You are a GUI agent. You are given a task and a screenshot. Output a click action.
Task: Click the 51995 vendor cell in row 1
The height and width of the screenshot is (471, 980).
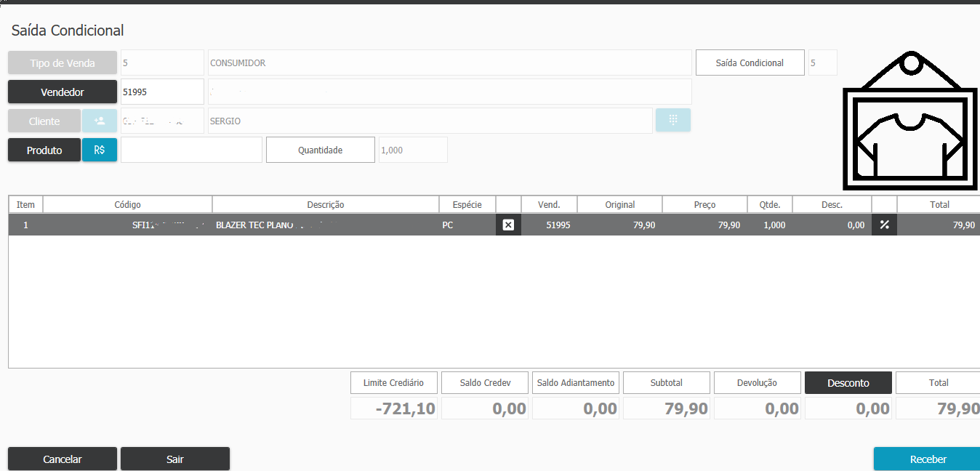coord(549,225)
